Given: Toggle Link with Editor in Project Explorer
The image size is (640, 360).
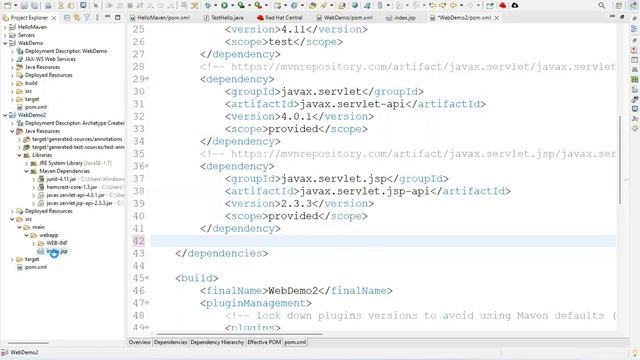Looking at the screenshot, I should (x=77, y=18).
